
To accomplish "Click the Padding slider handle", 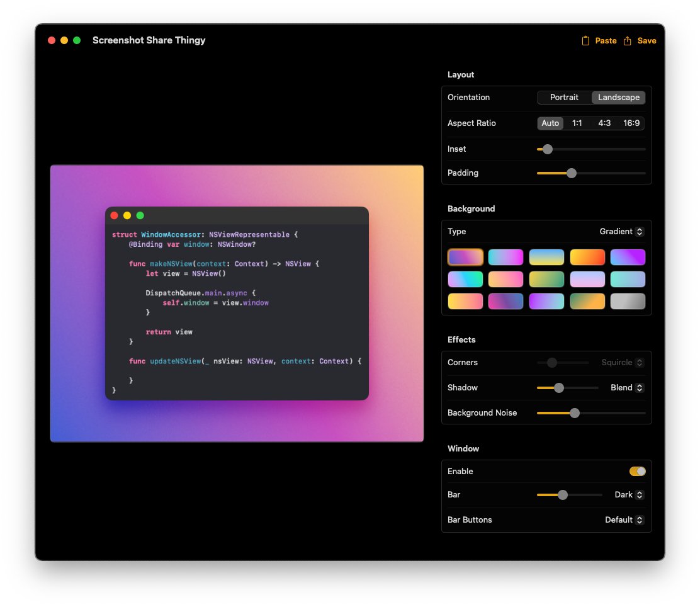I will (571, 173).
